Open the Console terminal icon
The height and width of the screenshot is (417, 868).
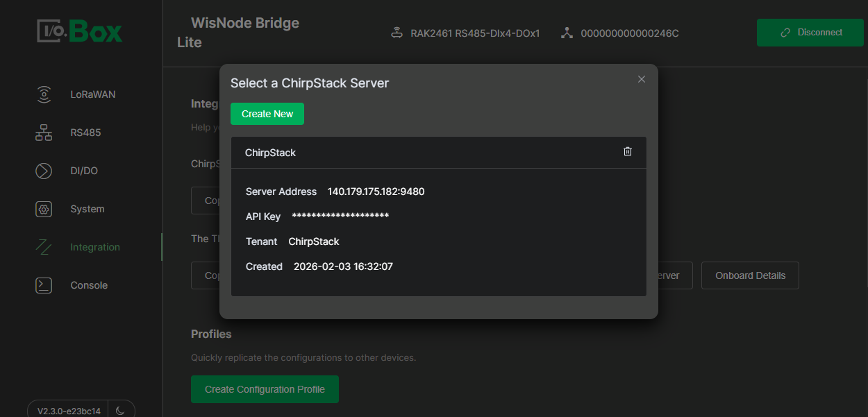[x=44, y=284]
